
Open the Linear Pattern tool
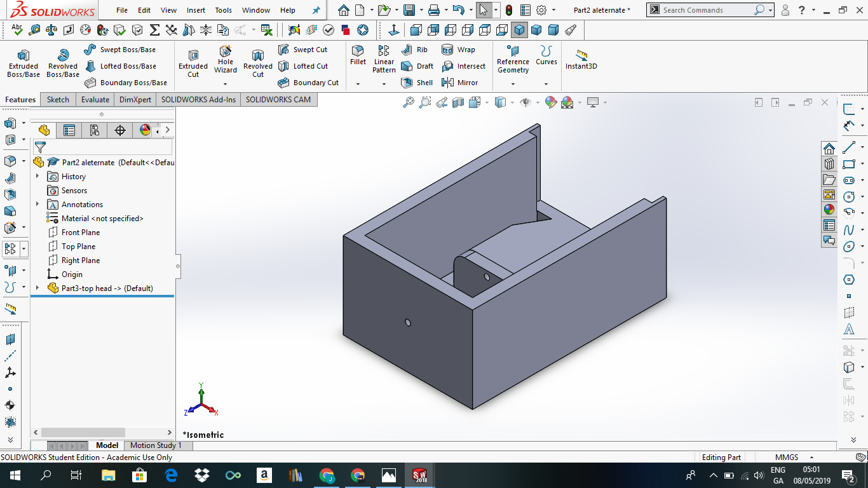384,60
